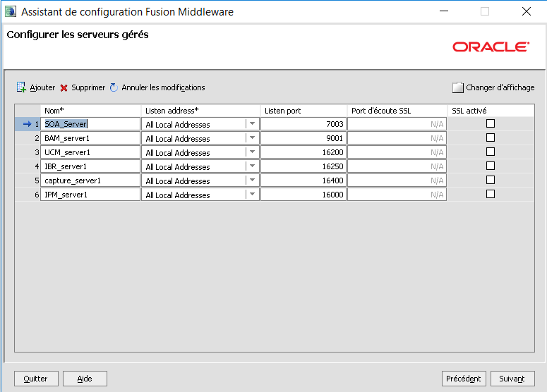Click the Annuler les modifications undo icon
547x392 pixels.
coord(114,87)
